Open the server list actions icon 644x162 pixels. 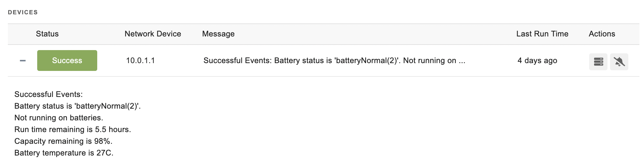[598, 62]
